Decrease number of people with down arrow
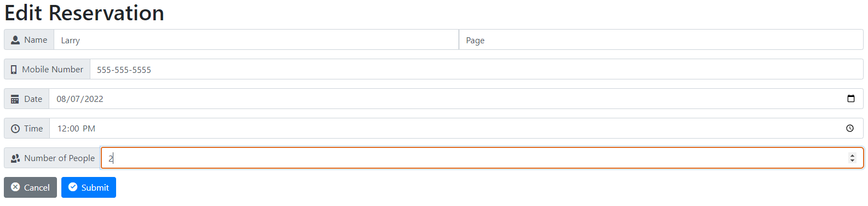Screen dimensions: 868x206 [852, 161]
